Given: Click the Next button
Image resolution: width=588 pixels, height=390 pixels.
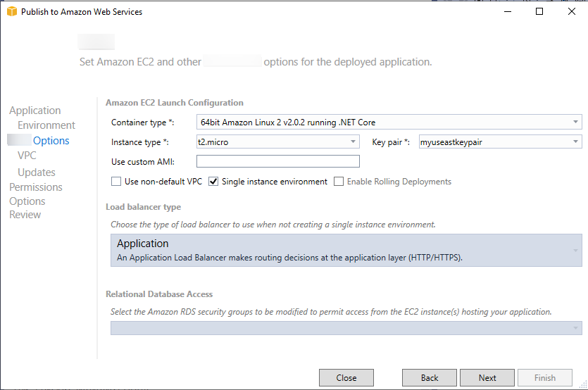Looking at the screenshot, I should (x=487, y=377).
